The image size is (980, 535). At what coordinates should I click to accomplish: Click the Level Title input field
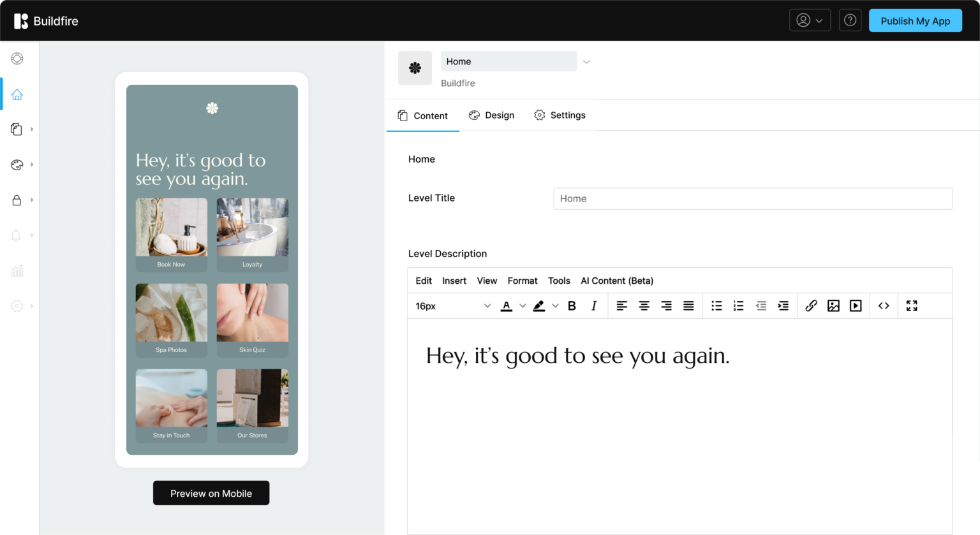point(752,198)
